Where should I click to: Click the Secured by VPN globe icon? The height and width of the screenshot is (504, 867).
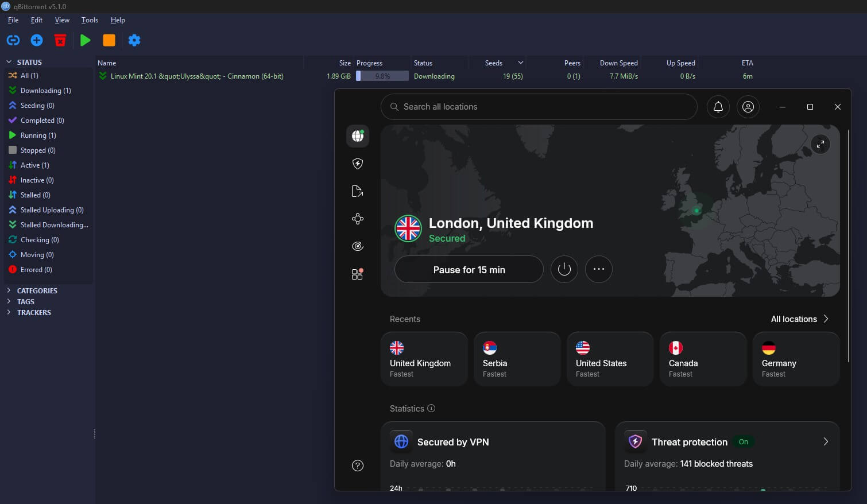pos(401,441)
